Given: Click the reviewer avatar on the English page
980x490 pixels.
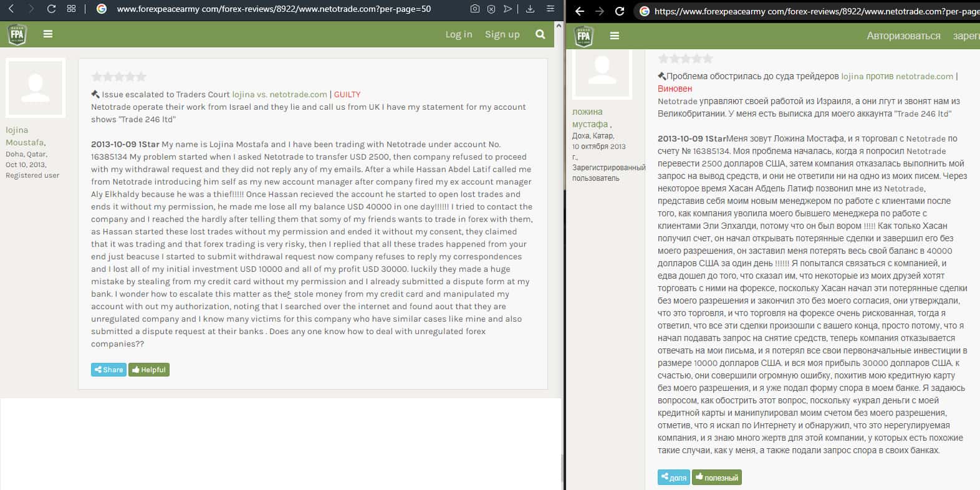Looking at the screenshot, I should coord(36,88).
